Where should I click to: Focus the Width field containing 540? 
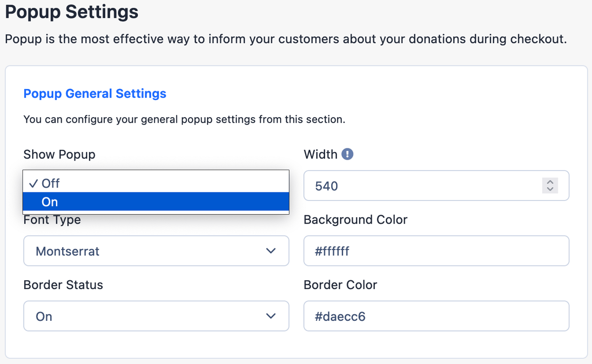pyautogui.click(x=436, y=185)
